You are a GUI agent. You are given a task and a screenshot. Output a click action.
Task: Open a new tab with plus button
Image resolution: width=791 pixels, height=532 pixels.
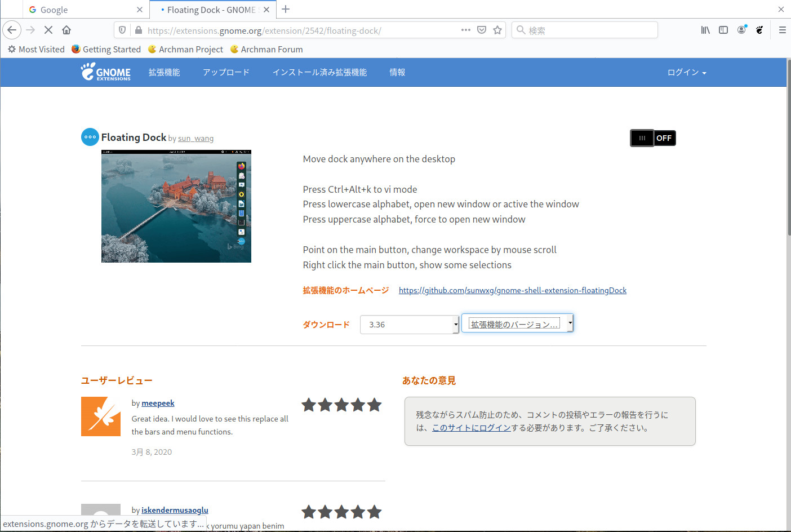286,9
